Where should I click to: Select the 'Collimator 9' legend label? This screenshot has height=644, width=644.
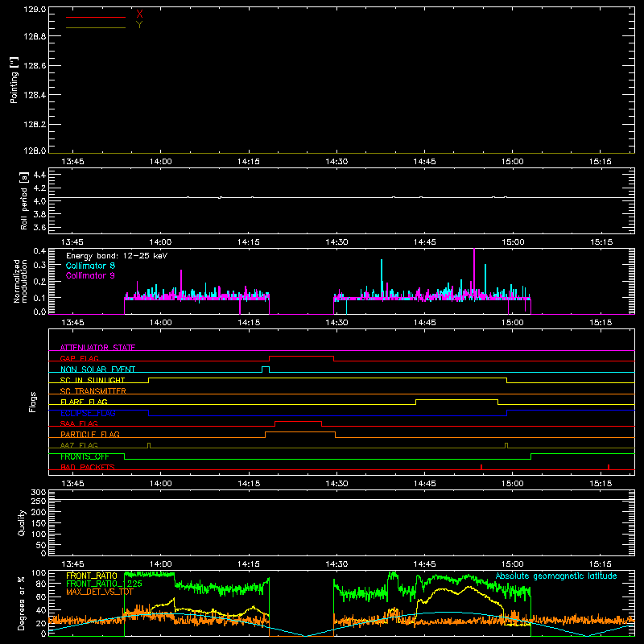coord(90,275)
